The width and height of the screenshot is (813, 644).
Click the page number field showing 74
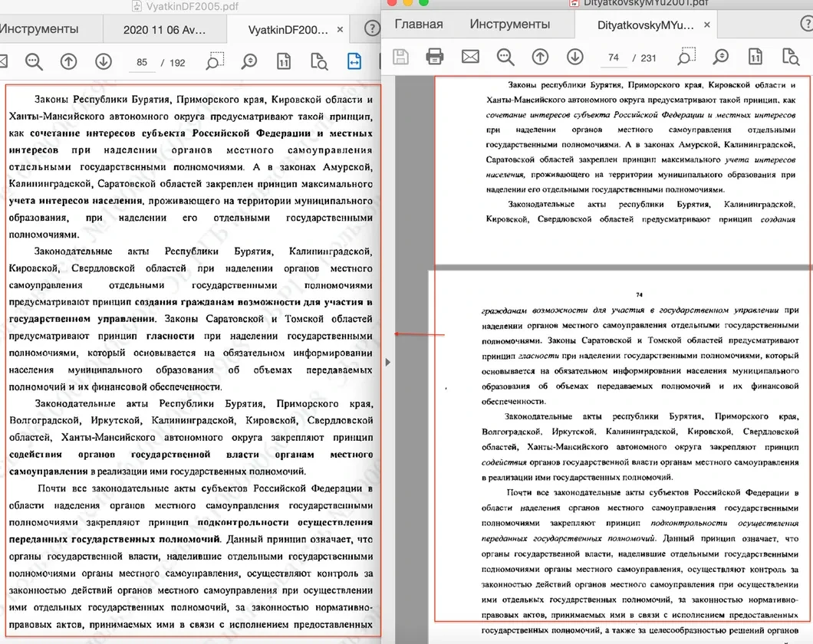pyautogui.click(x=613, y=58)
